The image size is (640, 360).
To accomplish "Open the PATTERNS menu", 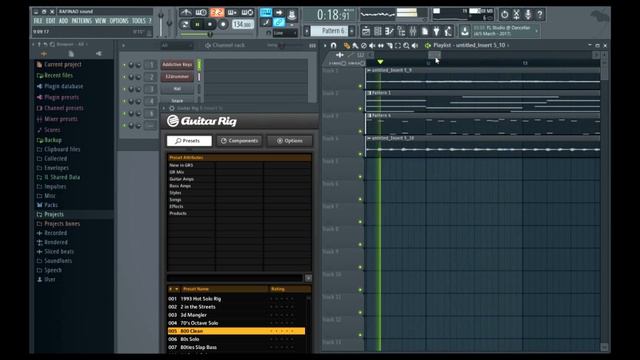I will 82,21.
